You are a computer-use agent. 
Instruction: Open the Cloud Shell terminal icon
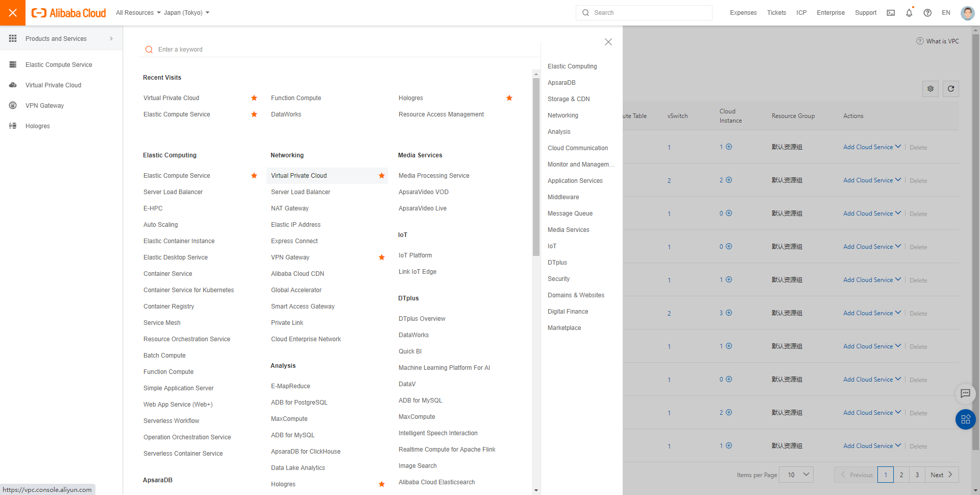tap(891, 13)
